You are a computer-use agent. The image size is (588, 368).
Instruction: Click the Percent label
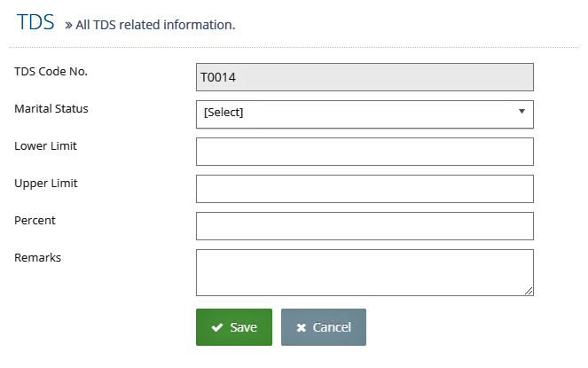click(x=35, y=220)
